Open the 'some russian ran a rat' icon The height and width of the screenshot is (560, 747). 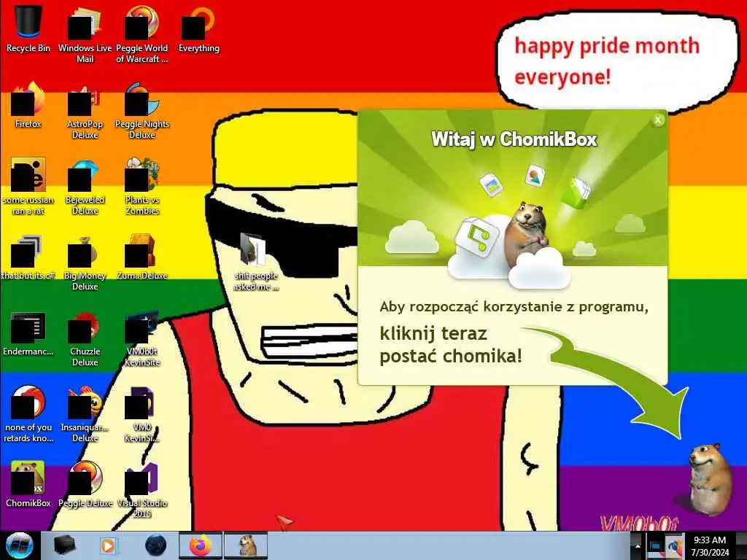(x=28, y=187)
